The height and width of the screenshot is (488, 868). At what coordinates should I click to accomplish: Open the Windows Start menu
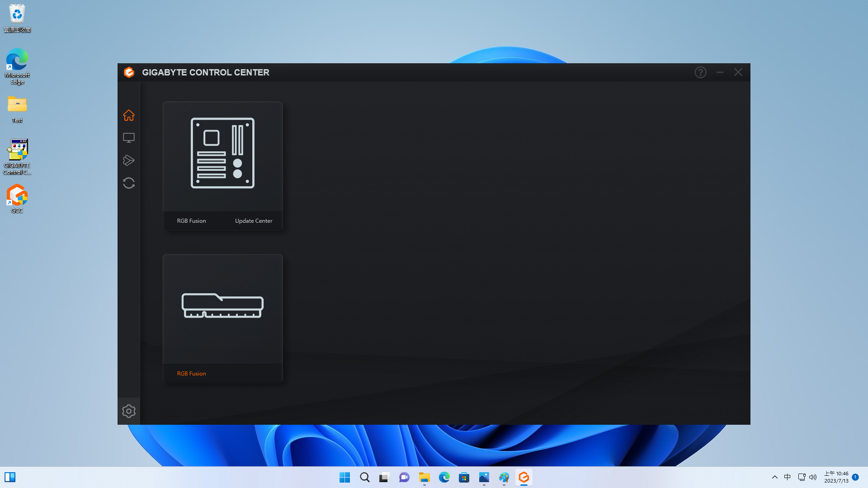pyautogui.click(x=344, y=478)
